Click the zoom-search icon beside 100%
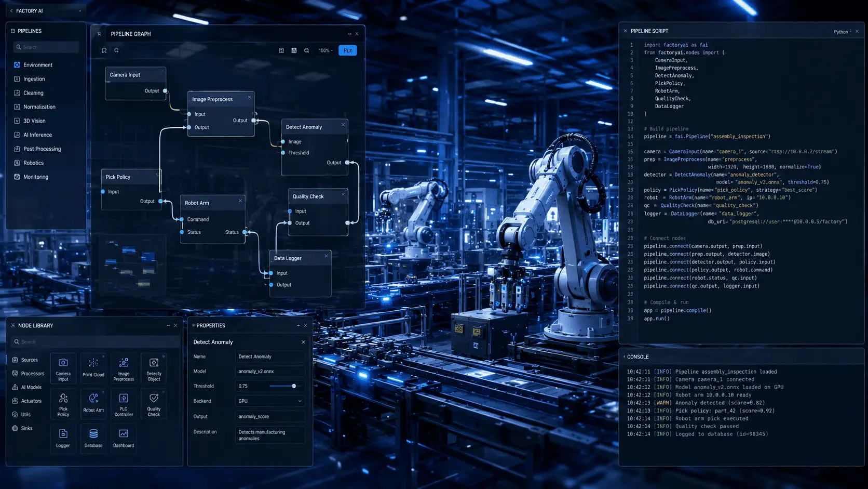Viewport: 868px width, 489px height. [x=307, y=50]
